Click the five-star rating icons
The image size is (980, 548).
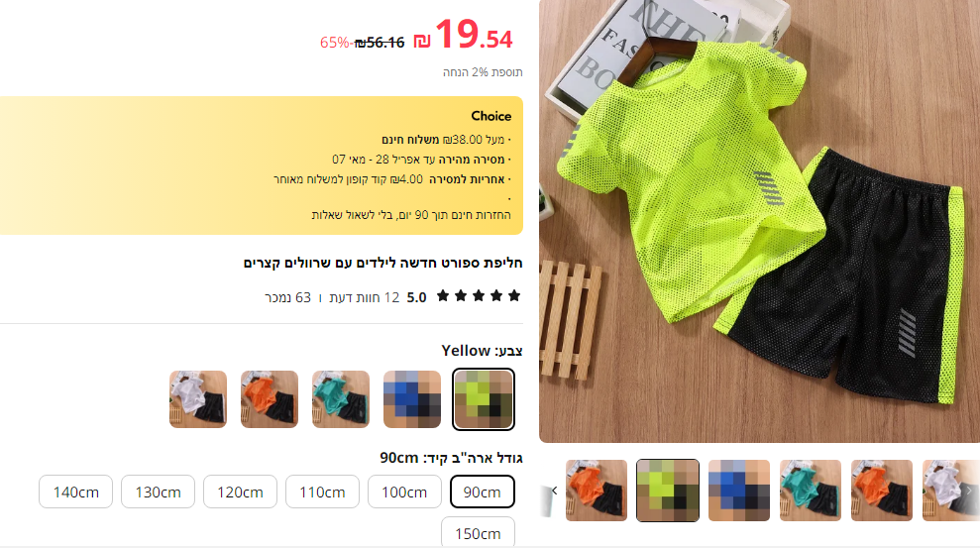[479, 296]
